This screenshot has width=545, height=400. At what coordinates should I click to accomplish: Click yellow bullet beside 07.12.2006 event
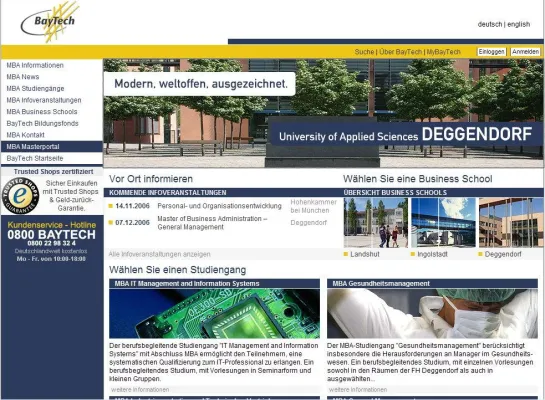[111, 222]
